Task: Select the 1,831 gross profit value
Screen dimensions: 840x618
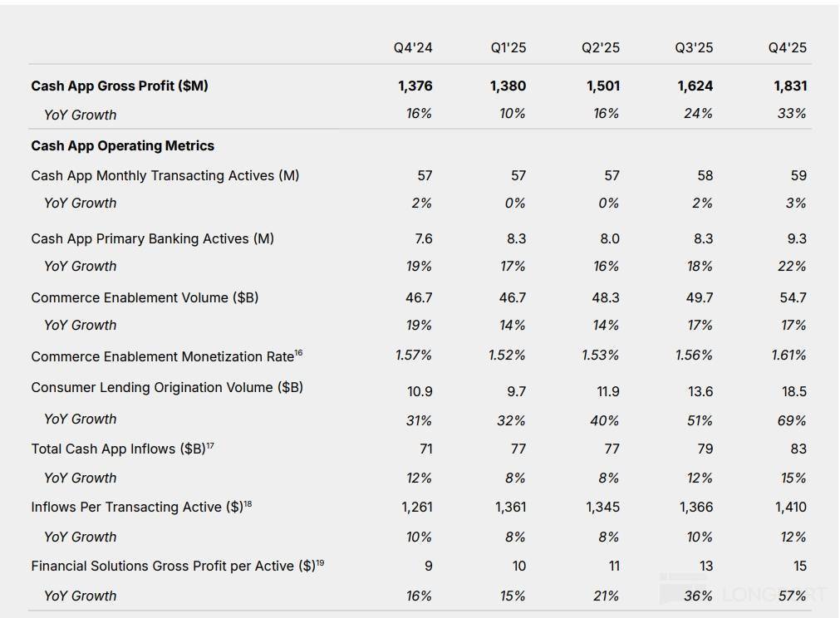Action: 789,86
